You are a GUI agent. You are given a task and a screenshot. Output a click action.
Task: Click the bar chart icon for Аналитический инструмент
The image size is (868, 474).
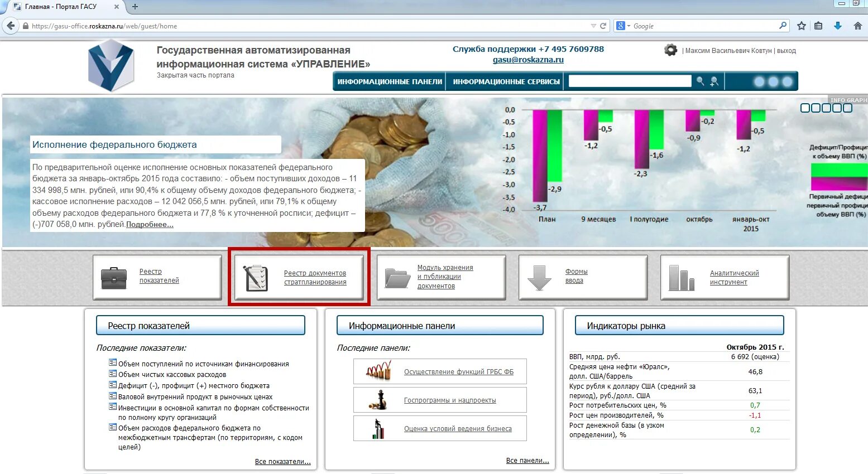click(682, 278)
